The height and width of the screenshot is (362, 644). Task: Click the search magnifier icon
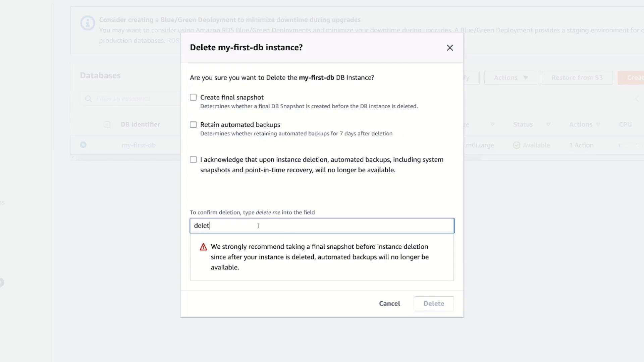click(88, 99)
